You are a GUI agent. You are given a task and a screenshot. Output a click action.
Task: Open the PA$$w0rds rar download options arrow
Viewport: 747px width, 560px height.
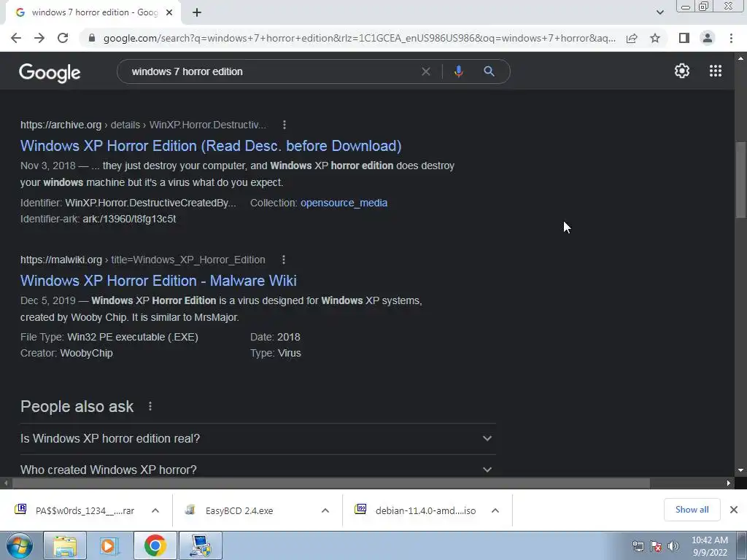click(x=155, y=510)
